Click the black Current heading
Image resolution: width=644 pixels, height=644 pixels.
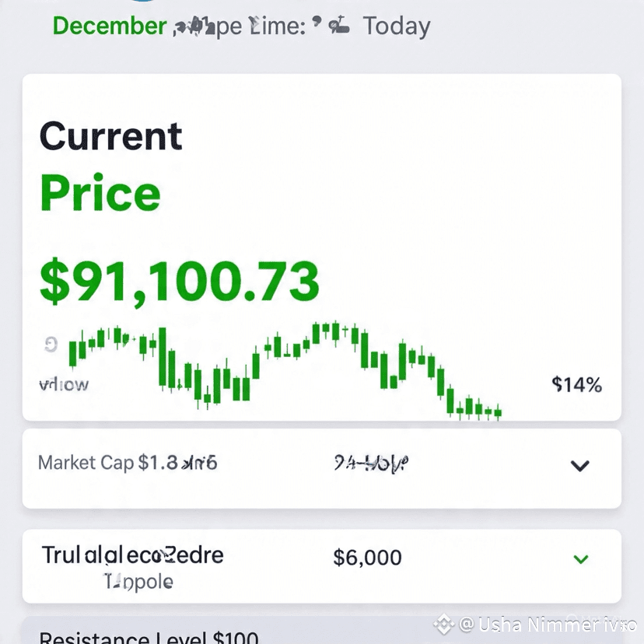(110, 137)
